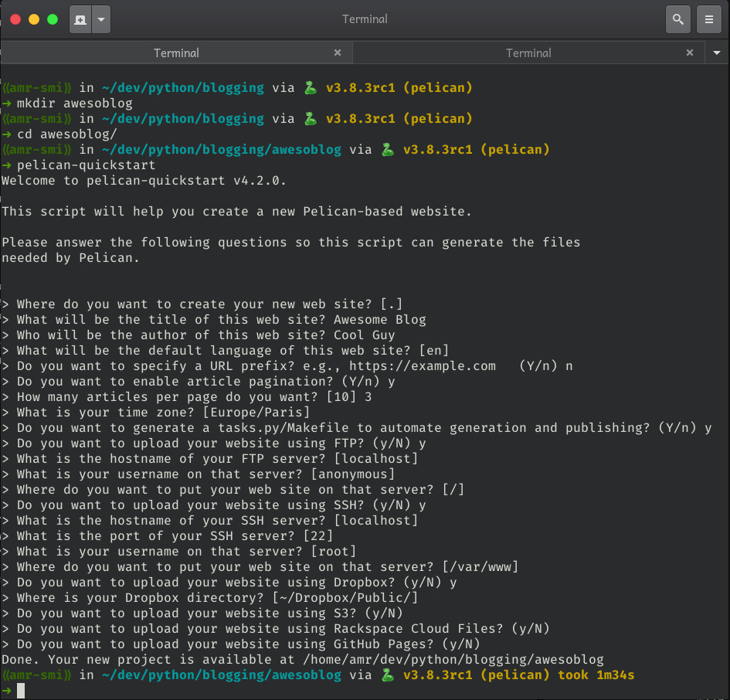Close the second Terminal tab
The height and width of the screenshot is (700, 730).
point(690,53)
